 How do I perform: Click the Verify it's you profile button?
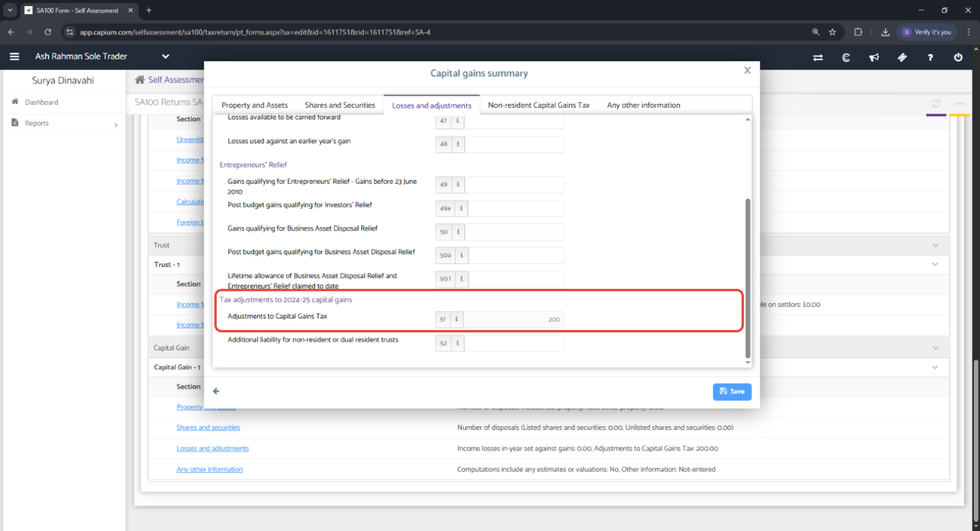[x=927, y=32]
